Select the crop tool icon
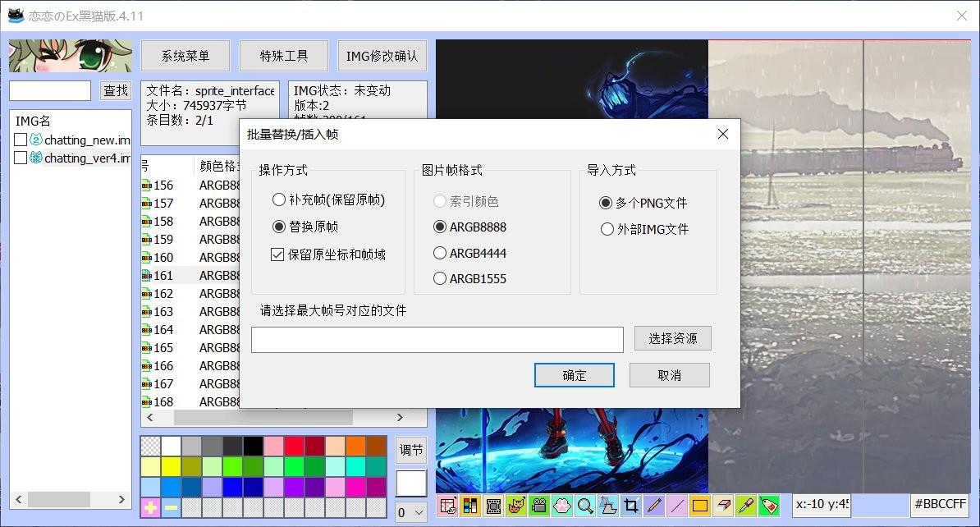 coord(631,506)
